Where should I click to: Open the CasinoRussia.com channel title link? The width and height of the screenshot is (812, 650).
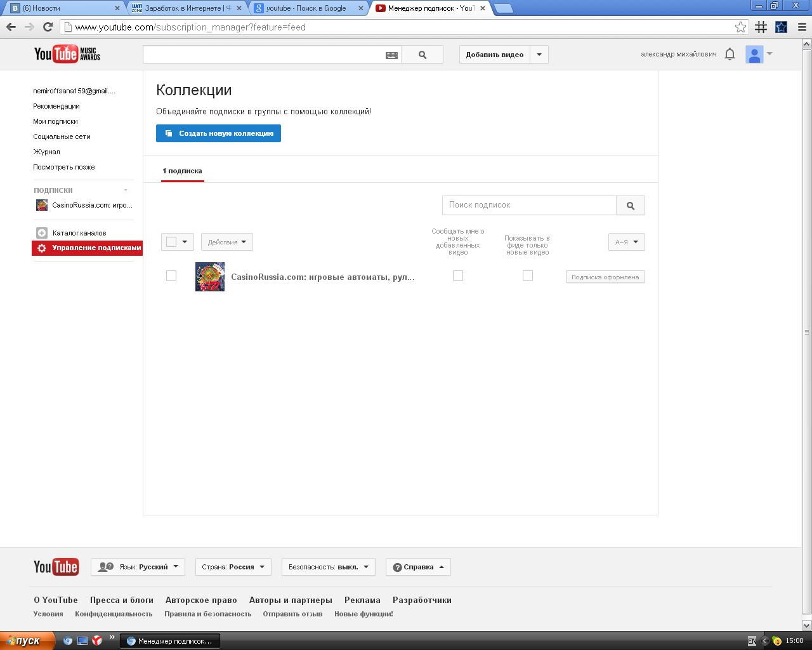323,277
